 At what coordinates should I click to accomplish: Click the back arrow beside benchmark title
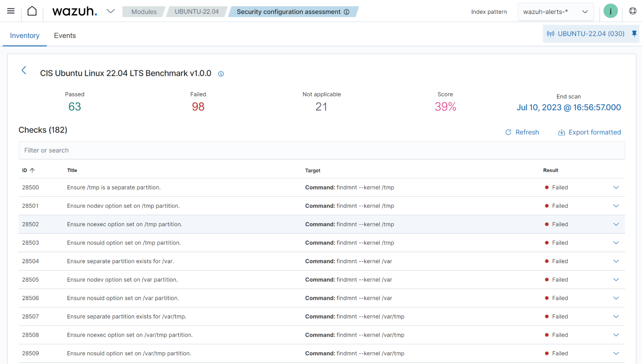click(x=24, y=71)
